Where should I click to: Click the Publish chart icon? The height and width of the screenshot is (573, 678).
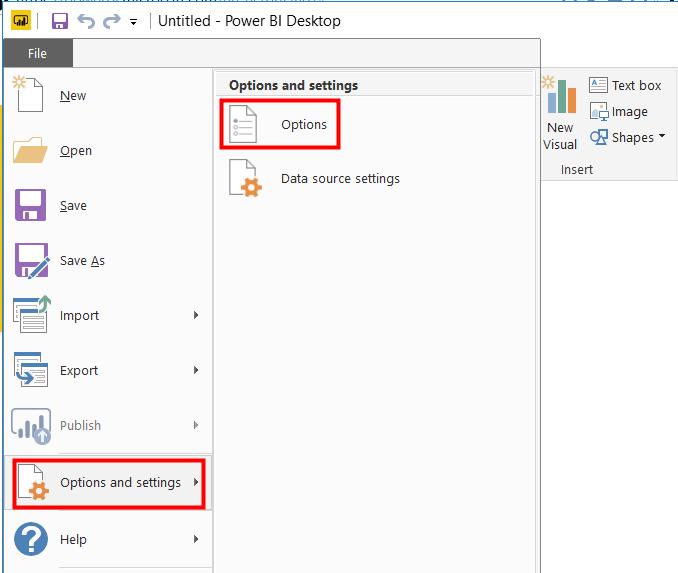pos(31,426)
